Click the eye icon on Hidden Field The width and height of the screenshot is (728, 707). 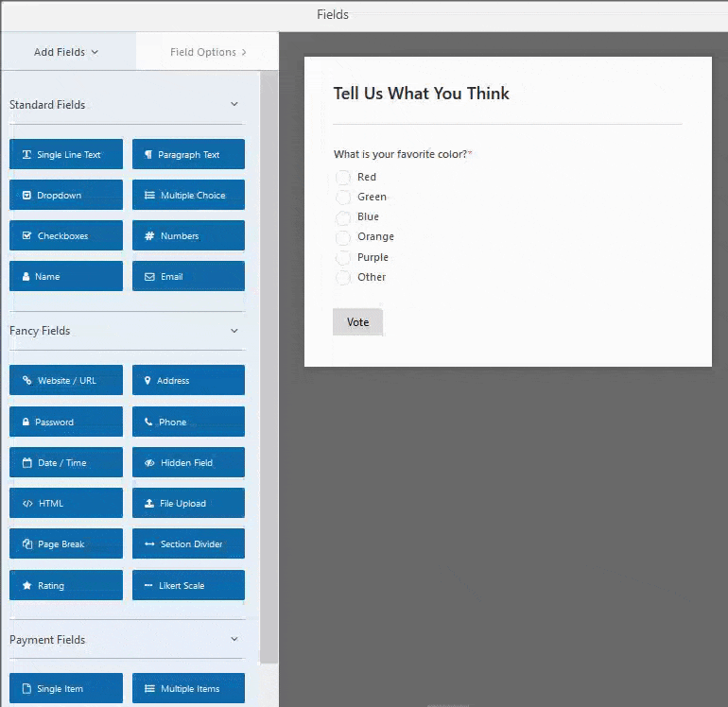149,463
